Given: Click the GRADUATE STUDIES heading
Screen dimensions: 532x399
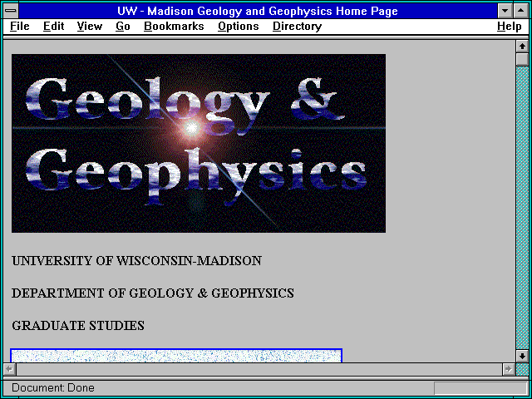Looking at the screenshot, I should click(x=78, y=326).
